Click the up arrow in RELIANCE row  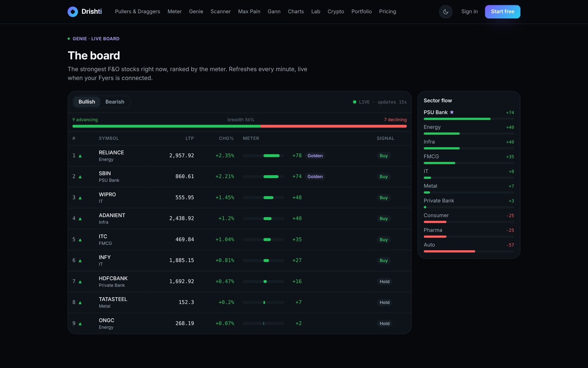(80, 156)
